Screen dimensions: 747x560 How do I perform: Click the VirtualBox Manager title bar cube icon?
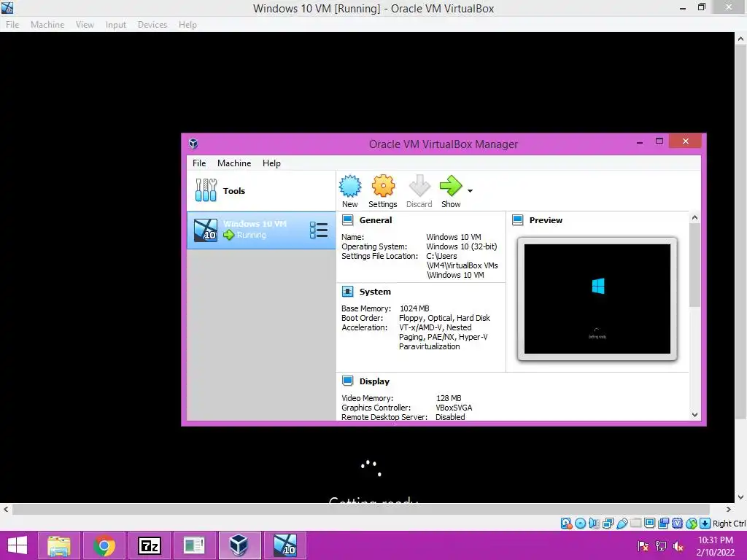click(193, 144)
